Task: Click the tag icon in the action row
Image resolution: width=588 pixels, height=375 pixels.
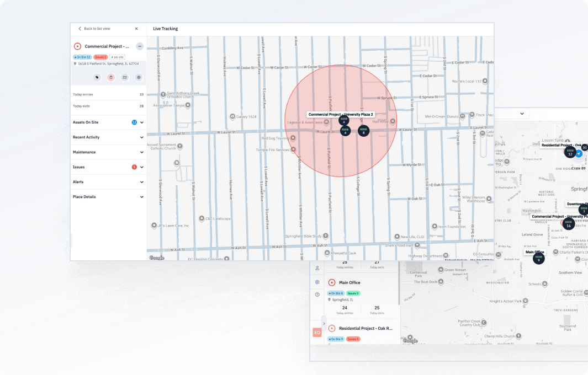Action: (97, 77)
